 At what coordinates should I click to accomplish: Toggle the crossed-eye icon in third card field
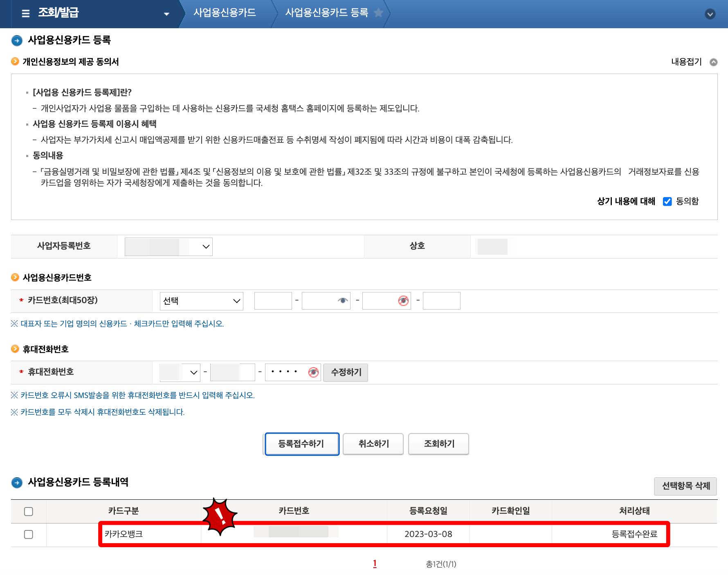pos(403,301)
